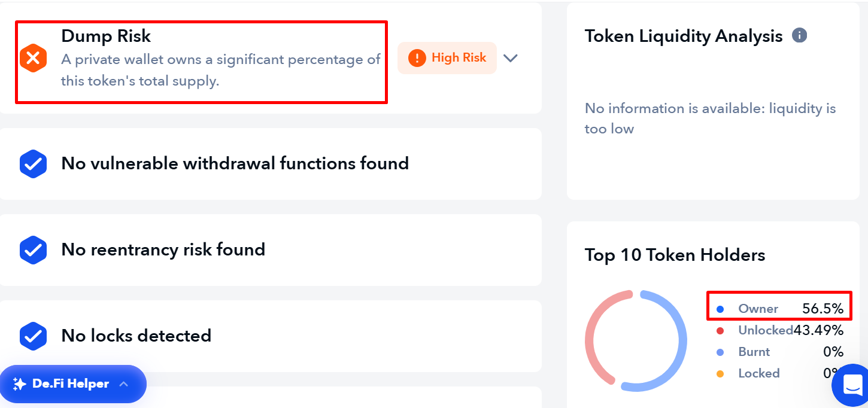Click the orange Dump Risk warning icon
The height and width of the screenshot is (408, 868).
[x=33, y=58]
